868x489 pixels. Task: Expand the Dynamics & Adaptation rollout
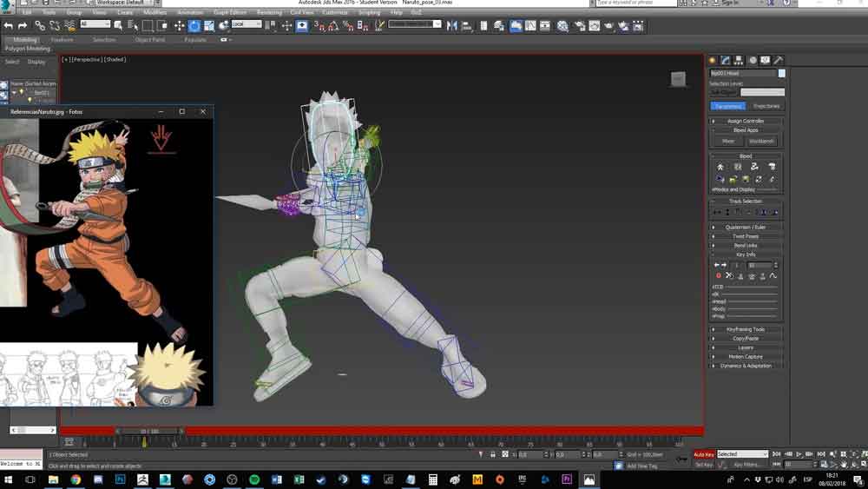[x=746, y=366]
